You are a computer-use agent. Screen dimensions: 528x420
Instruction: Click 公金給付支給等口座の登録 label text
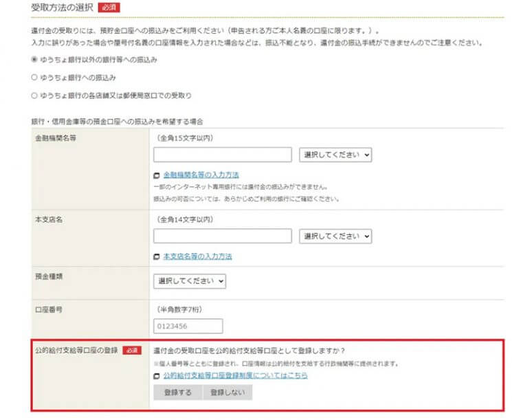pyautogui.click(x=76, y=351)
